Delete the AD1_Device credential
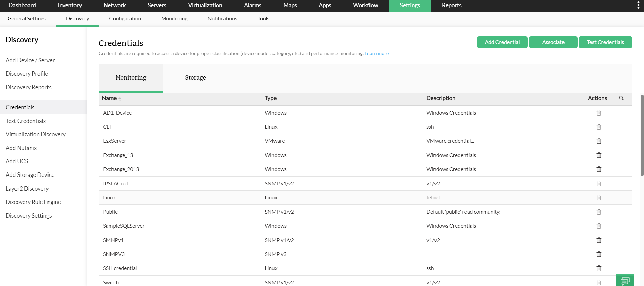The height and width of the screenshot is (286, 644). [x=599, y=113]
